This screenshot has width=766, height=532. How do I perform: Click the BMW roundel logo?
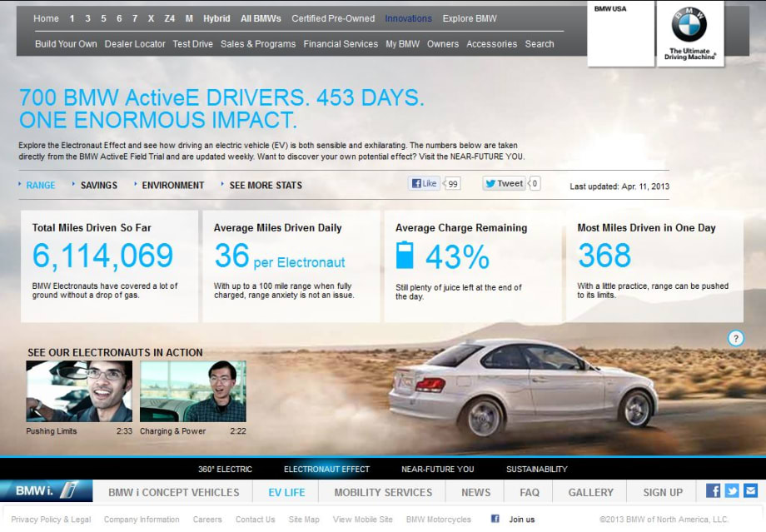(x=689, y=24)
